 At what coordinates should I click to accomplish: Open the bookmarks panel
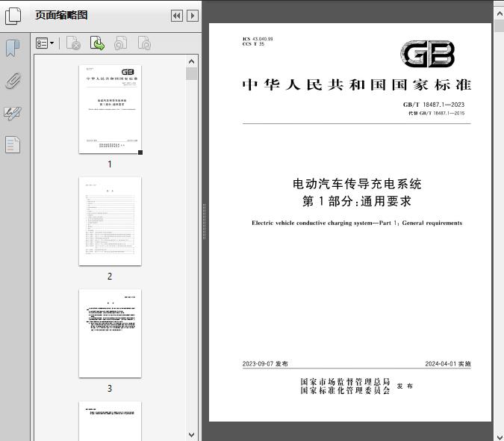(x=13, y=49)
